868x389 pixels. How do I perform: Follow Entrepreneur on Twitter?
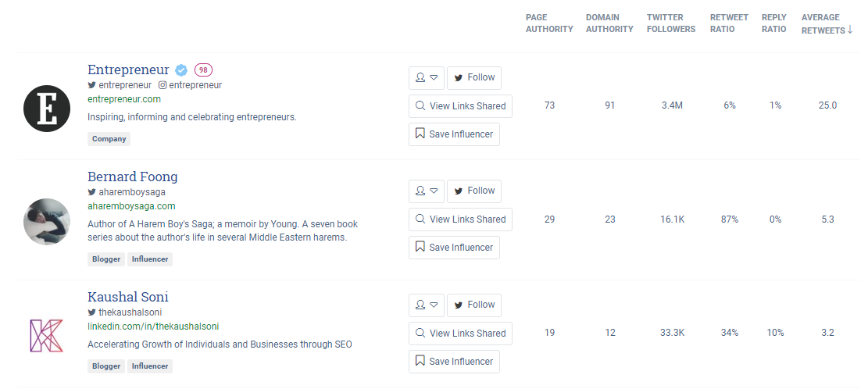click(x=474, y=77)
